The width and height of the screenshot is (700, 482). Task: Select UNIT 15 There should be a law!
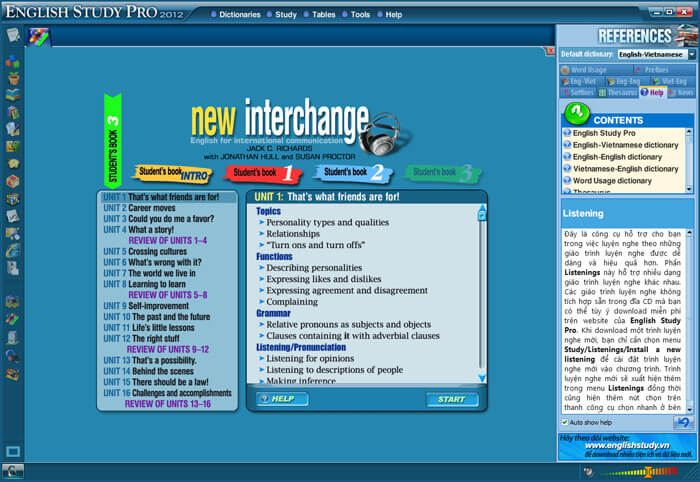(156, 382)
